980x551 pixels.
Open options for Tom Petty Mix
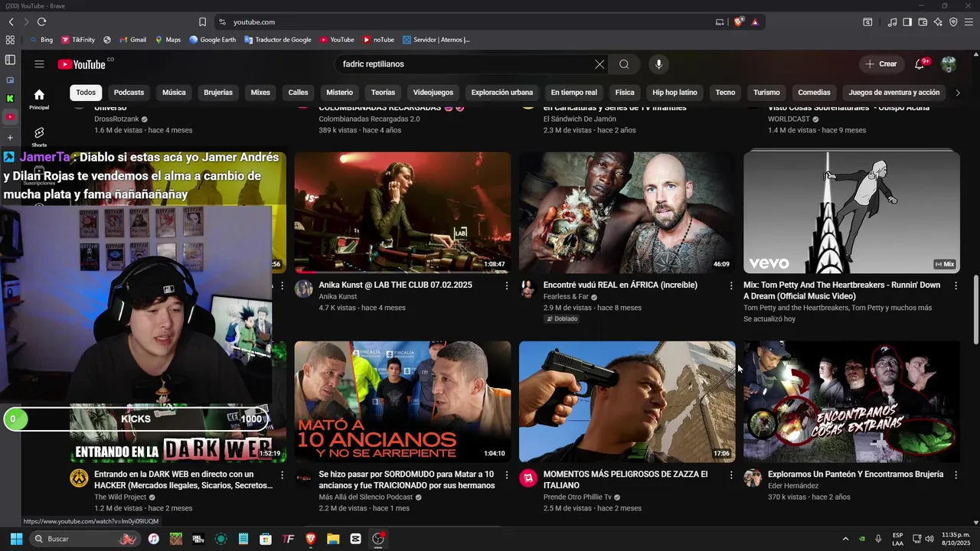(955, 285)
